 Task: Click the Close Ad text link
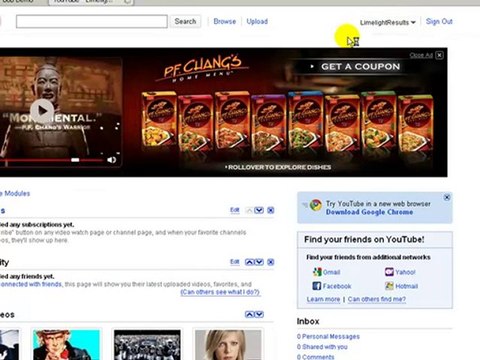(421, 55)
